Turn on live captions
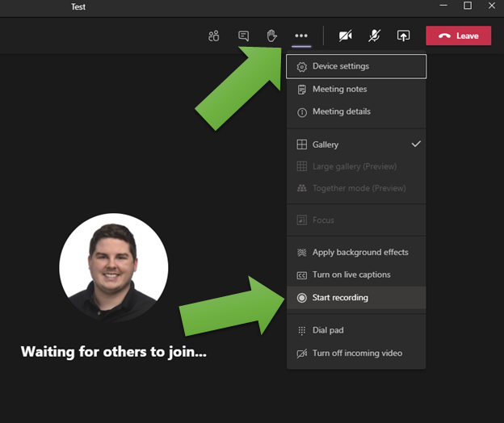 point(356,275)
